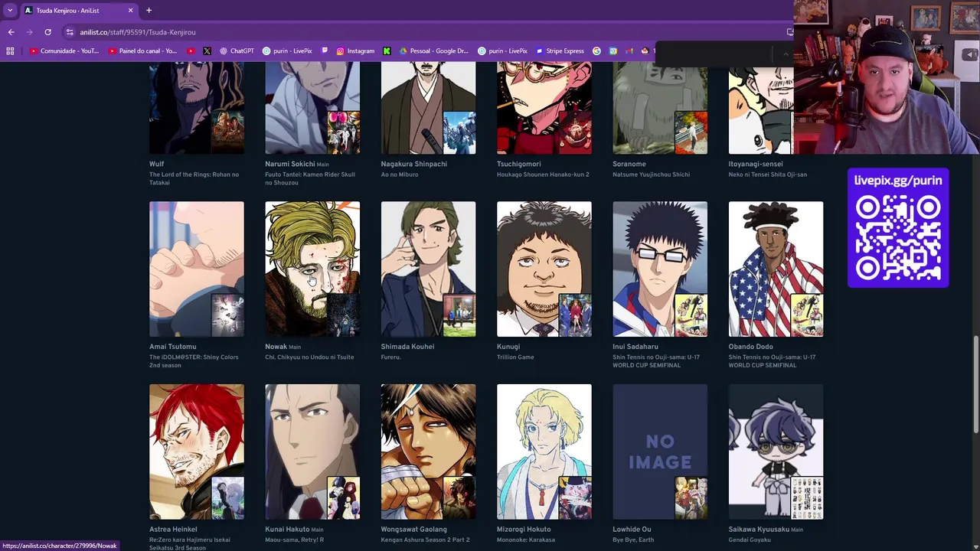Open The iDOLM@STER: Shiny Colors 2nd season link

point(194,361)
